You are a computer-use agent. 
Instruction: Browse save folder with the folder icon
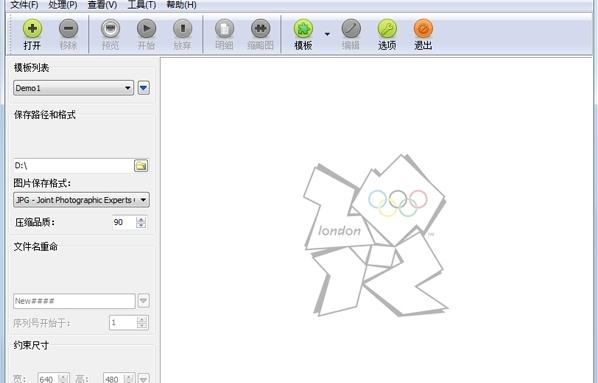click(x=141, y=166)
